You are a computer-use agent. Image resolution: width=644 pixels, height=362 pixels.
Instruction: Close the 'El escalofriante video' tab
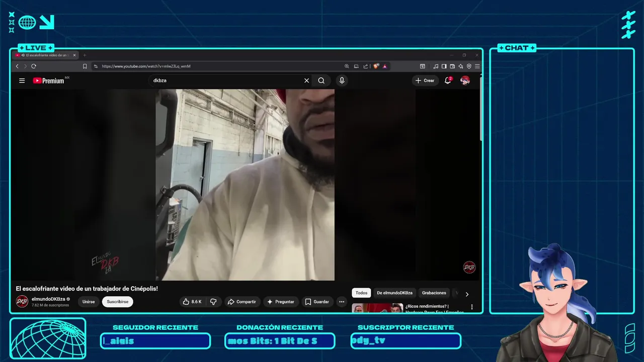[74, 55]
